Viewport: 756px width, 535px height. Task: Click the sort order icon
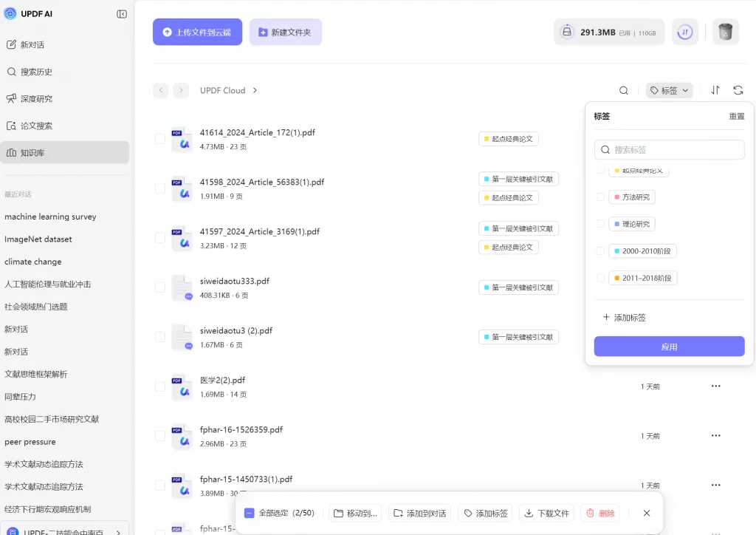(715, 90)
